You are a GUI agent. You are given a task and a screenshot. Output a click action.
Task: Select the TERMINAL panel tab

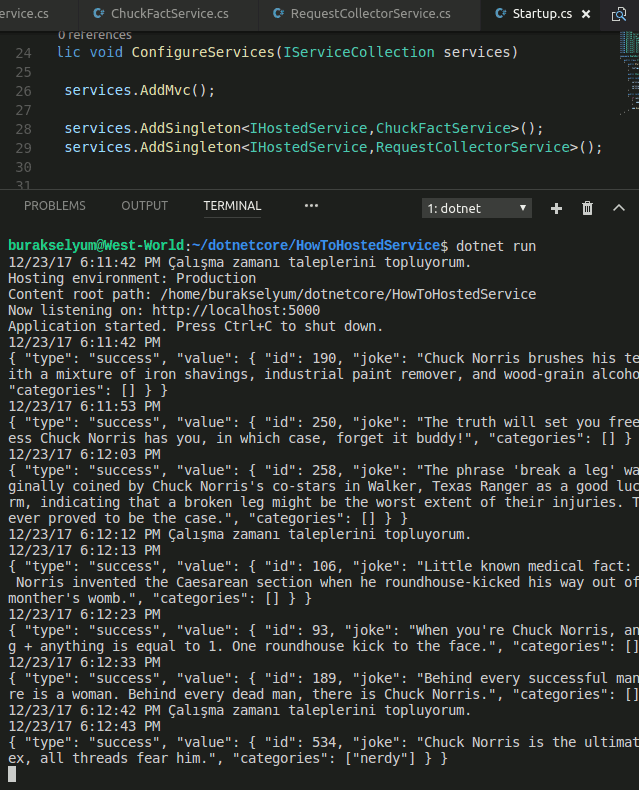[x=232, y=206]
